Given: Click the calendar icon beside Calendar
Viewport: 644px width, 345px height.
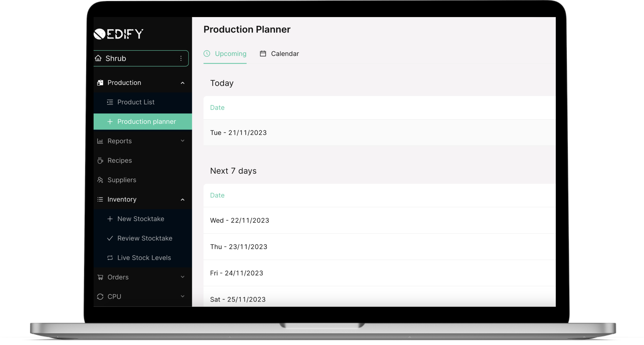Looking at the screenshot, I should click(x=263, y=54).
